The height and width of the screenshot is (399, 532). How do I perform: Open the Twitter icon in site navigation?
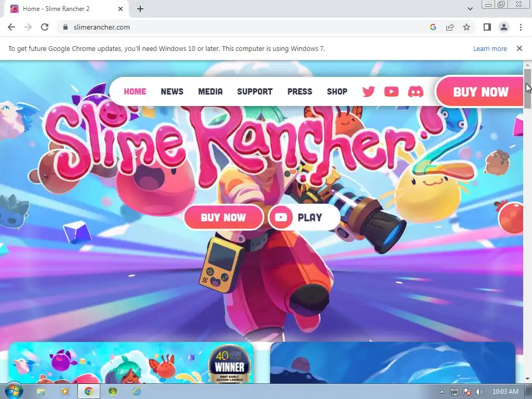click(x=368, y=91)
